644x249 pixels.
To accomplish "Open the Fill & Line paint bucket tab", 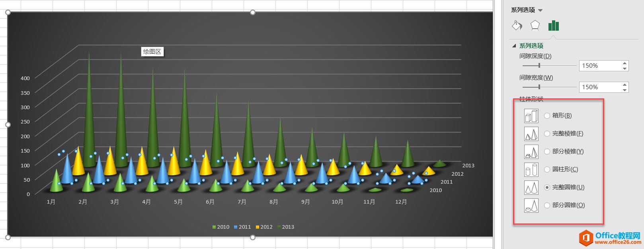I will point(517,26).
